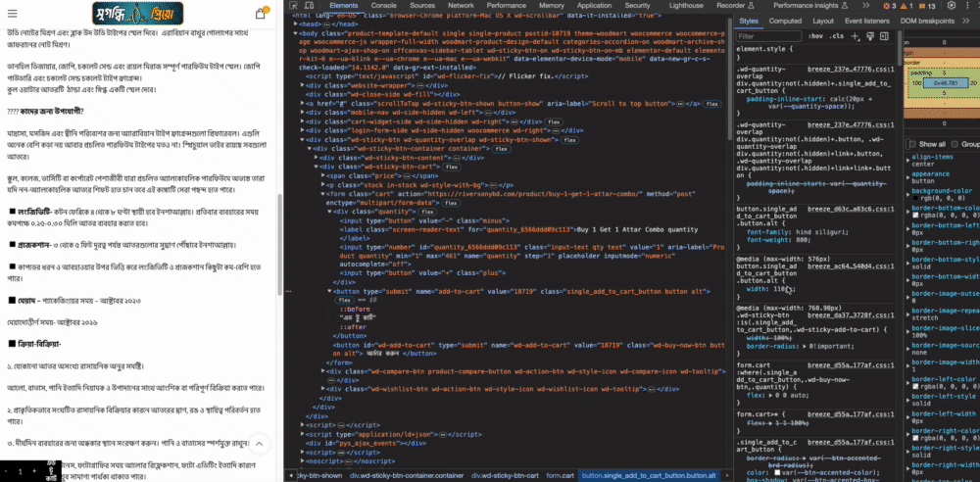This screenshot has height=482, width=980.
Task: Toggle the computed styles sidebar icon
Action: (884, 36)
